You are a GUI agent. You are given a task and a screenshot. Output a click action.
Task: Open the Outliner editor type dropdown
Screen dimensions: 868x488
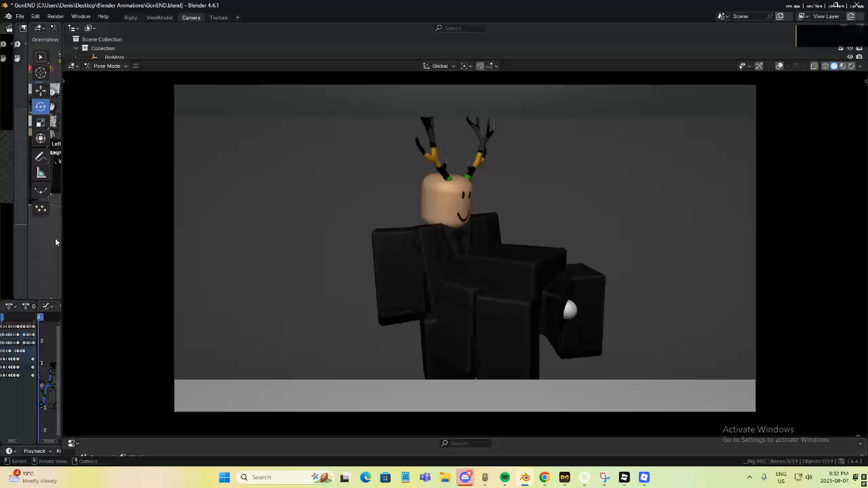click(x=73, y=28)
